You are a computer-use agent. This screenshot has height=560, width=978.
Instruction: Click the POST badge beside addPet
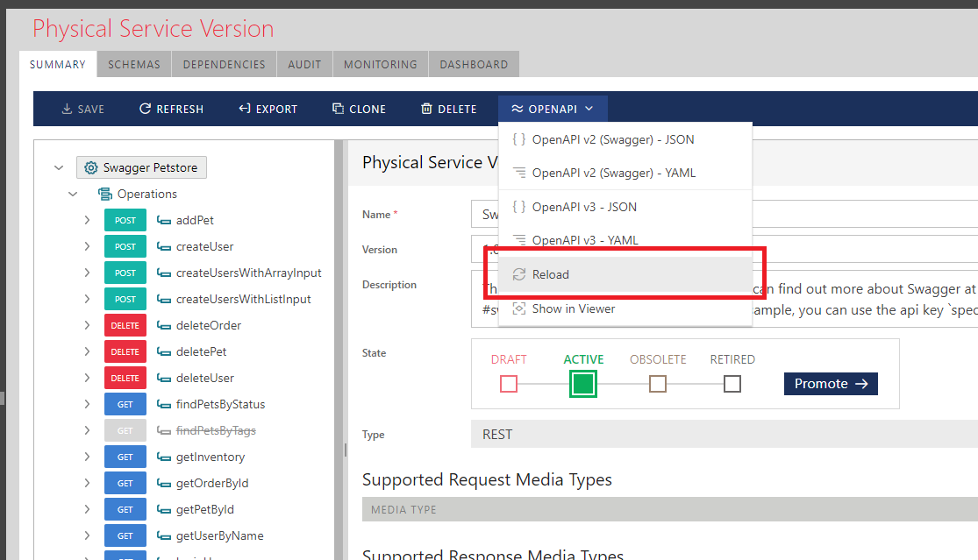click(125, 220)
